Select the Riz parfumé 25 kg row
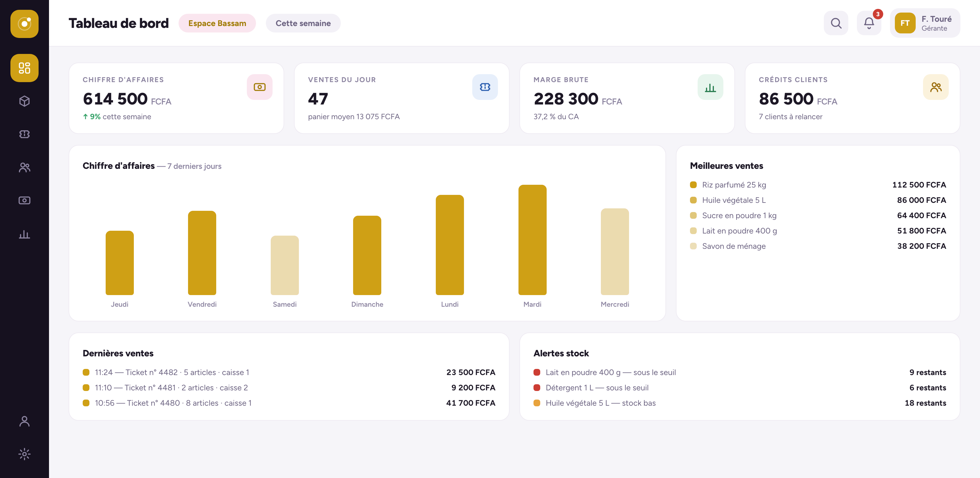The height and width of the screenshot is (478, 980). coord(818,184)
